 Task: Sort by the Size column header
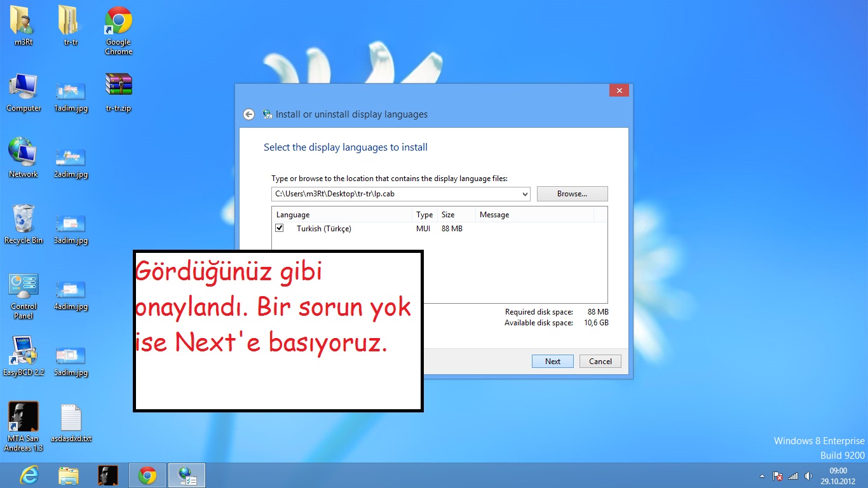[456, 215]
